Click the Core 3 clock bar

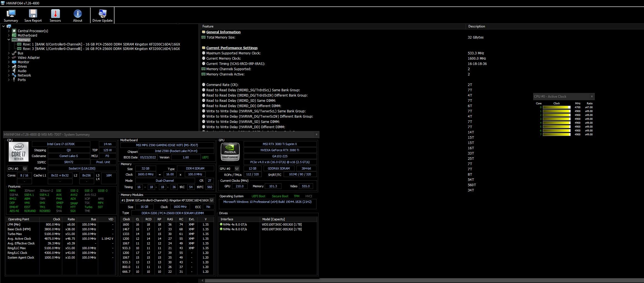point(556,119)
